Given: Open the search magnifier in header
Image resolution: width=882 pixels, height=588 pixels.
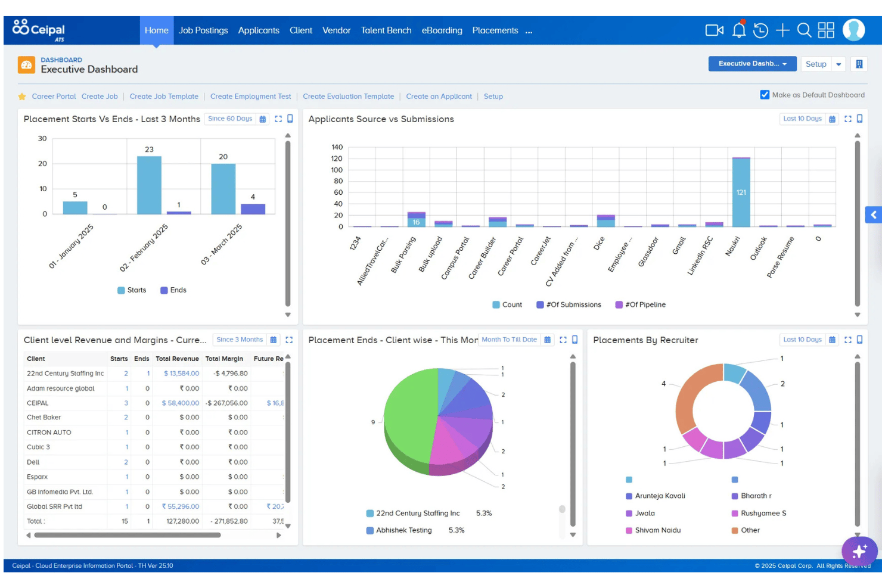Looking at the screenshot, I should (804, 30).
